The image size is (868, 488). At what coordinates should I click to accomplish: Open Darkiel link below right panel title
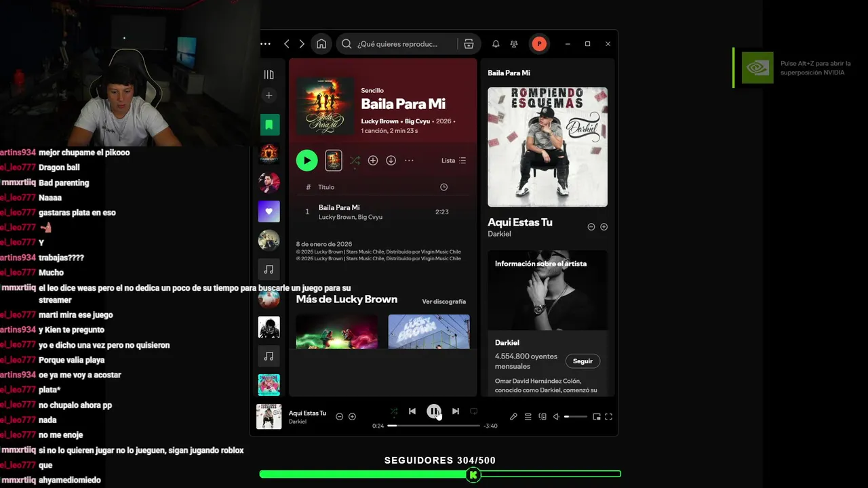point(499,234)
